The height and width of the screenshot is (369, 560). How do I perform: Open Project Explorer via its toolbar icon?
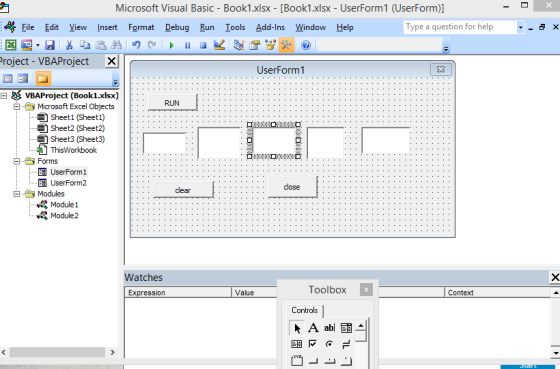(x=239, y=45)
